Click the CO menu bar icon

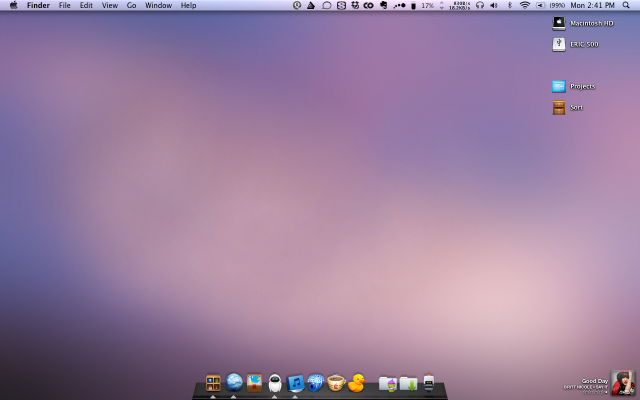tap(369, 5)
